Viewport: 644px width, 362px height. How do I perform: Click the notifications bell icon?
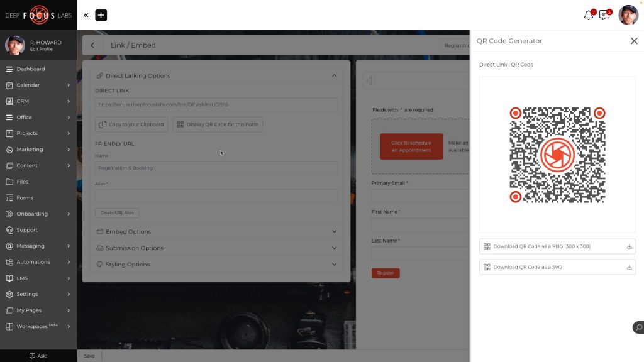tap(589, 16)
